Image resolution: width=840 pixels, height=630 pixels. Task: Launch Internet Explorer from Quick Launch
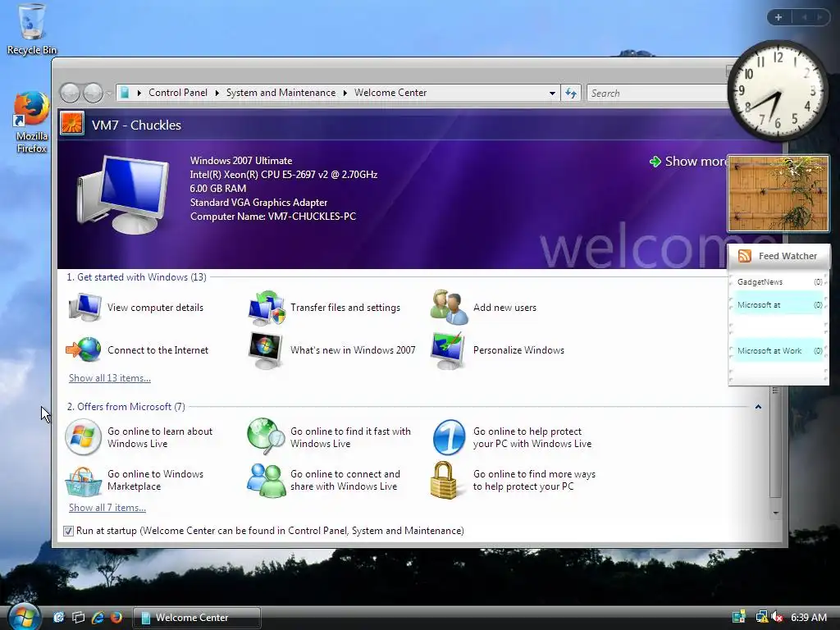point(98,617)
